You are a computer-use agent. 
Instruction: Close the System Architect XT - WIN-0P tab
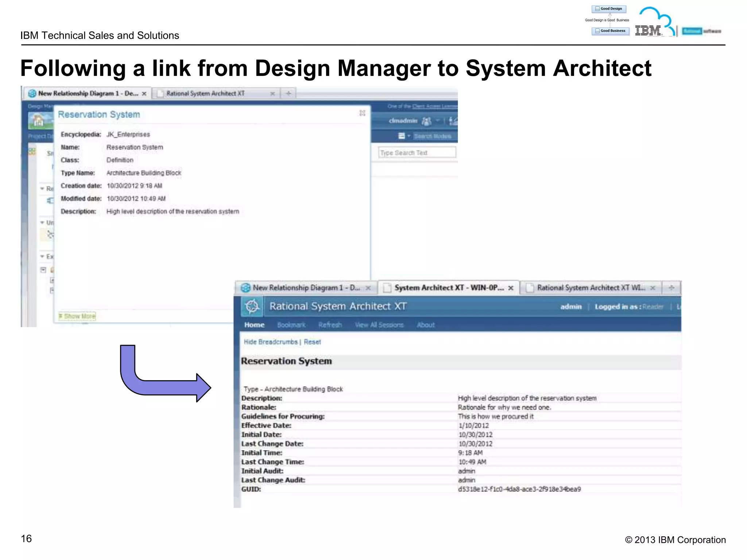tap(511, 288)
